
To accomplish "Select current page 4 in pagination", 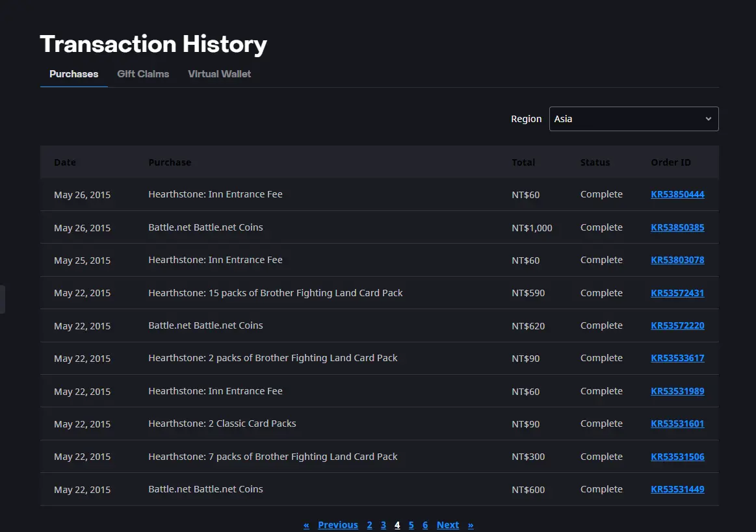I will pyautogui.click(x=397, y=525).
